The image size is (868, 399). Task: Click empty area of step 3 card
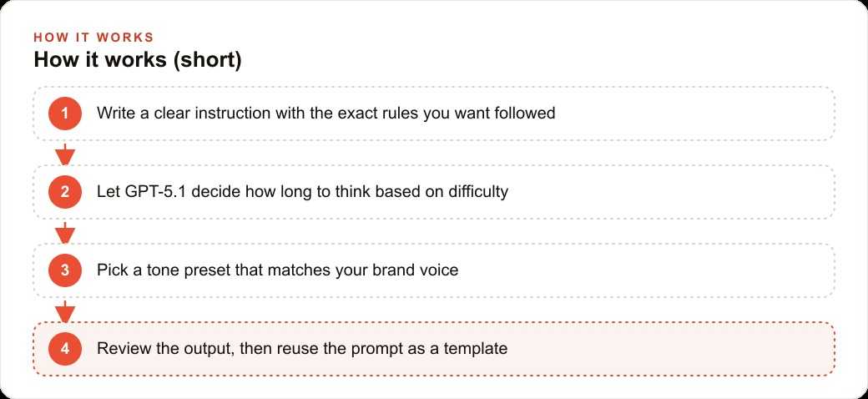pyautogui.click(x=637, y=270)
